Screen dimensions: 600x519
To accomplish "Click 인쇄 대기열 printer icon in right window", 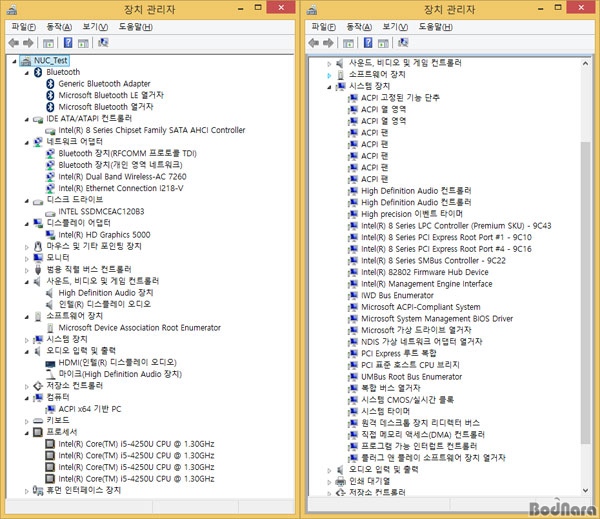I will coord(340,481).
